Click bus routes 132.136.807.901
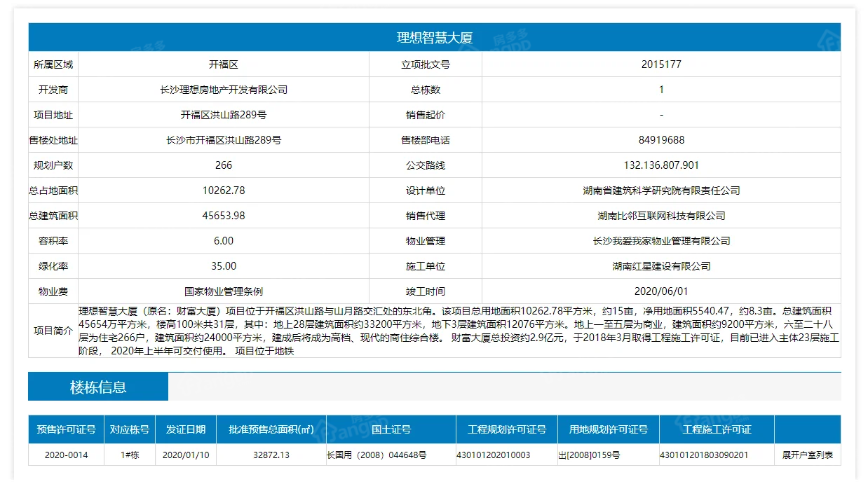 point(661,165)
